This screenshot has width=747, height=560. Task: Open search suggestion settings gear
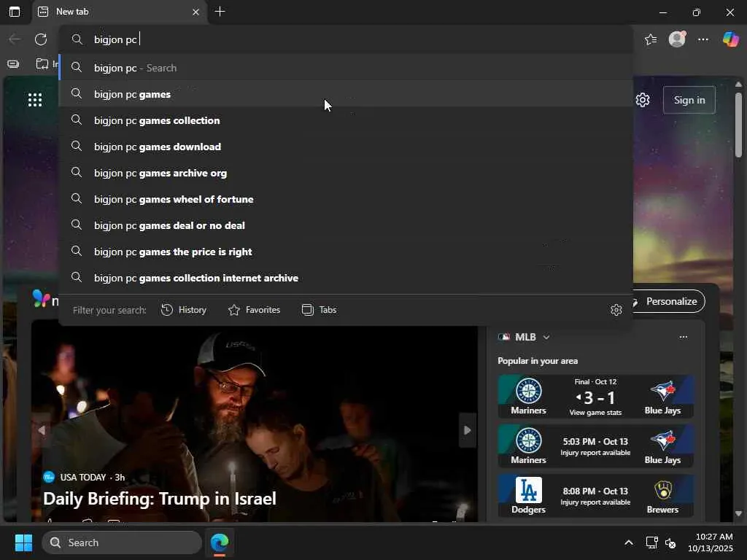(x=616, y=310)
